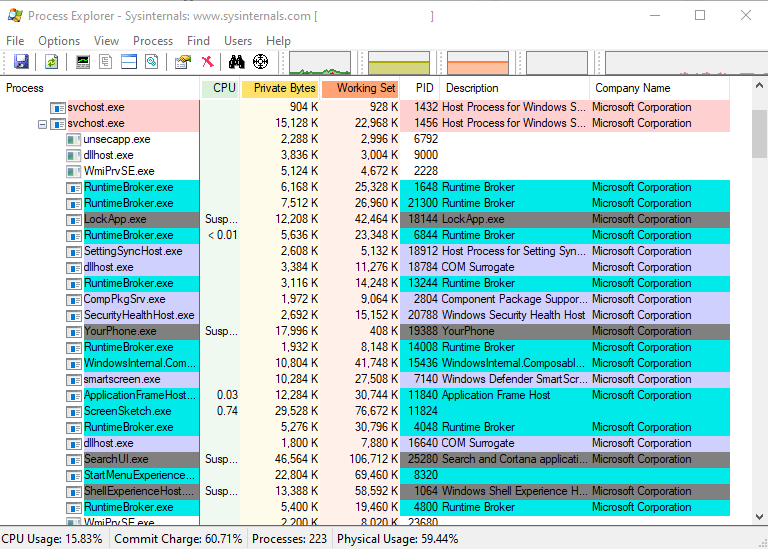This screenshot has height=549, width=768.
Task: Select RuntimeBroker.exe with PID 21300
Action: point(365,203)
